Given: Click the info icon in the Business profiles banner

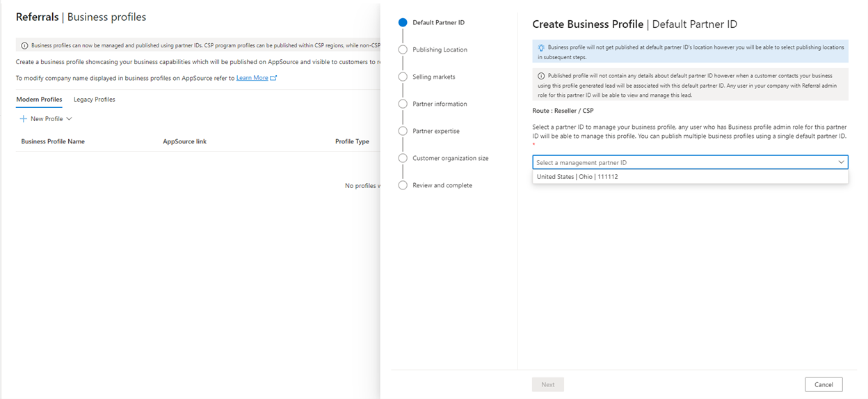Looking at the screenshot, I should click(x=25, y=46).
